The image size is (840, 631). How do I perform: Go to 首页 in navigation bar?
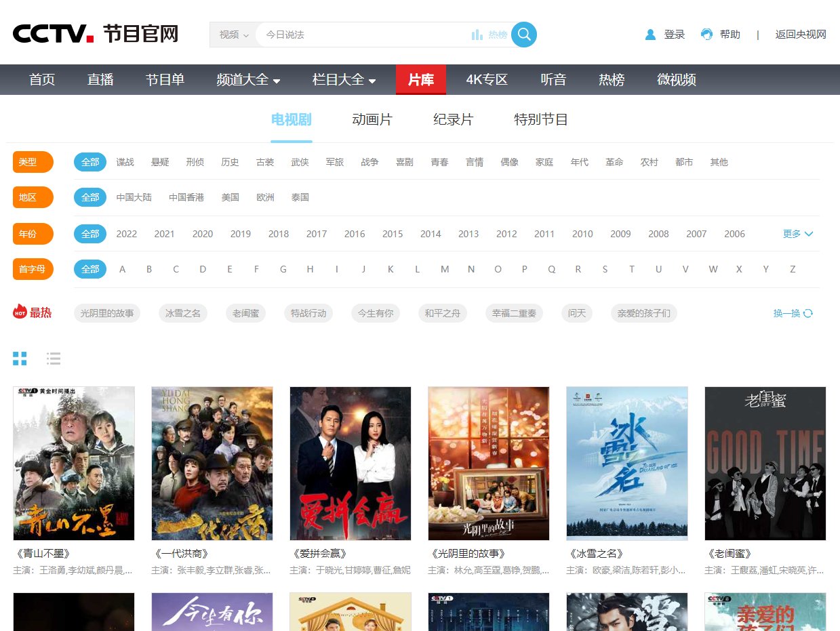click(42, 80)
